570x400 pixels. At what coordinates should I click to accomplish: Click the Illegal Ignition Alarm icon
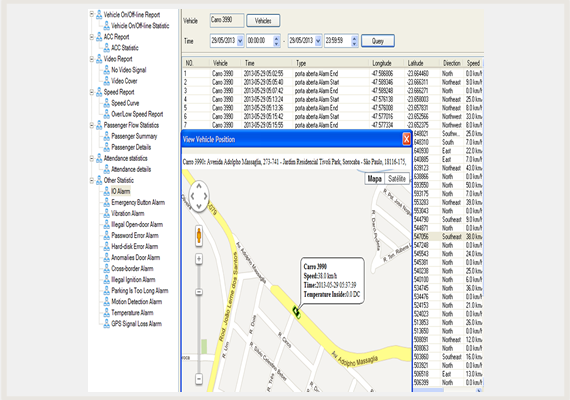tap(107, 279)
